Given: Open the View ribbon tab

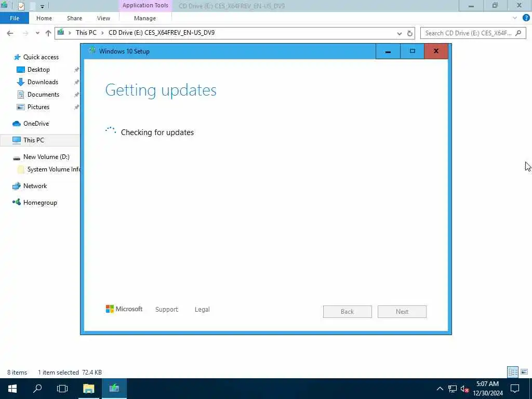Looking at the screenshot, I should pyautogui.click(x=103, y=18).
